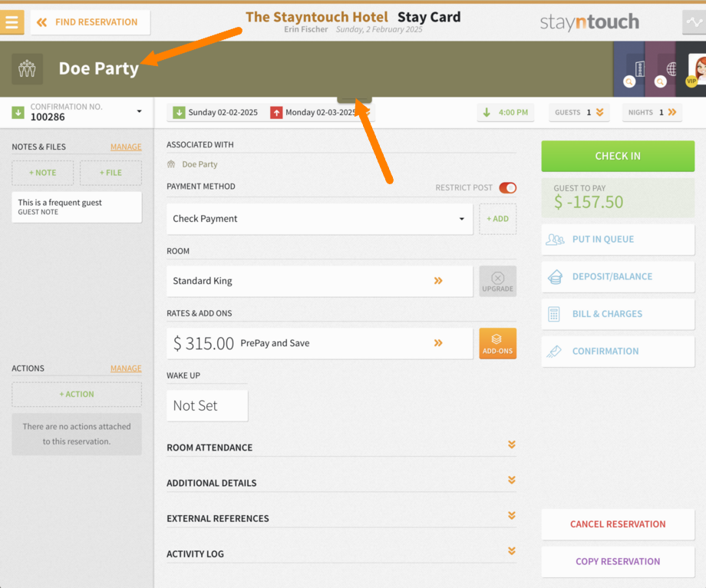Put the reservation in queue
The image size is (706, 588).
point(618,239)
